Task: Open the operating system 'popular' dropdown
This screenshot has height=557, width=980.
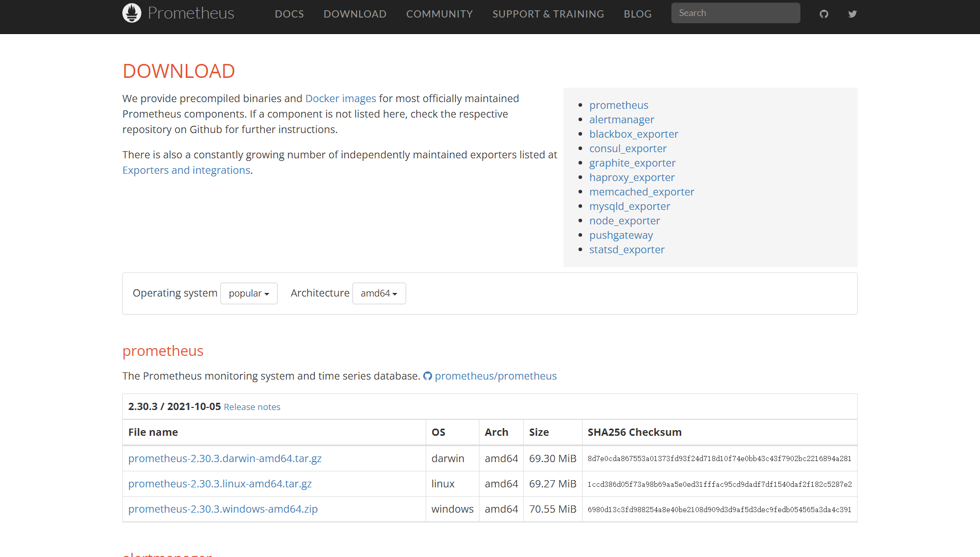Action: tap(249, 293)
